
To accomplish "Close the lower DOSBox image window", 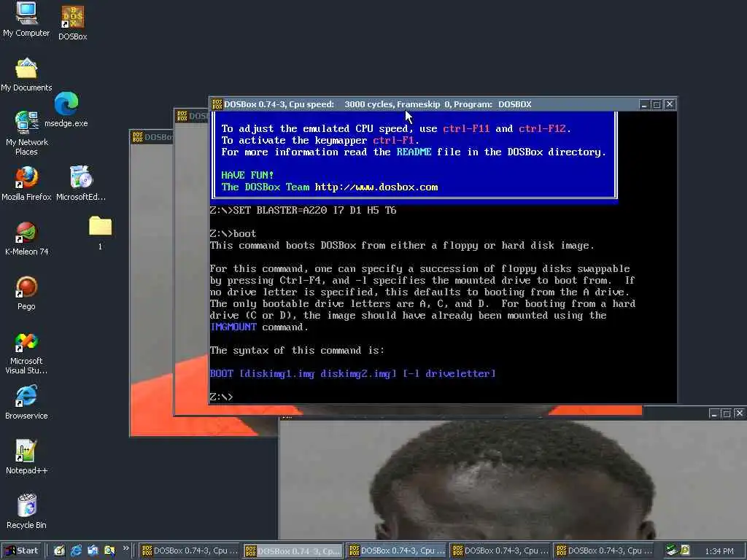I will click(x=739, y=413).
